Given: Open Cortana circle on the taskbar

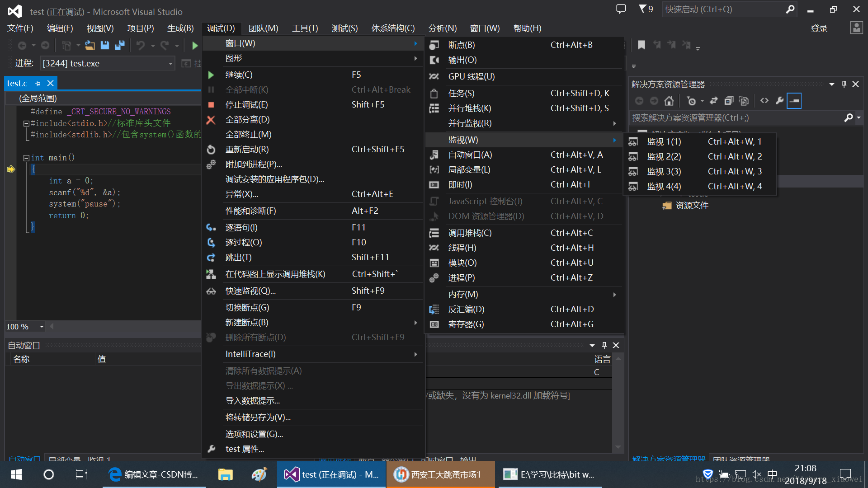Looking at the screenshot, I should (x=49, y=474).
